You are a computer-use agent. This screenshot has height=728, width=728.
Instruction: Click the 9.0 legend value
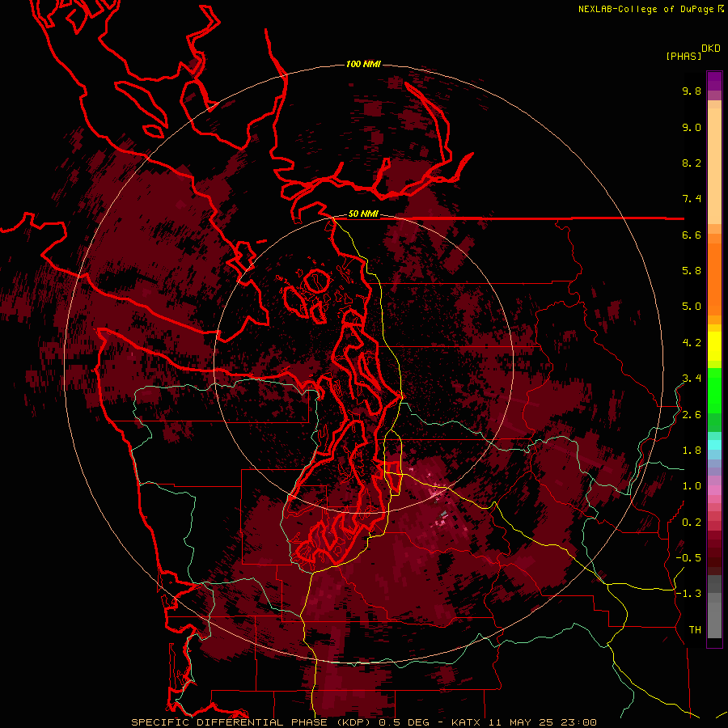pos(692,127)
